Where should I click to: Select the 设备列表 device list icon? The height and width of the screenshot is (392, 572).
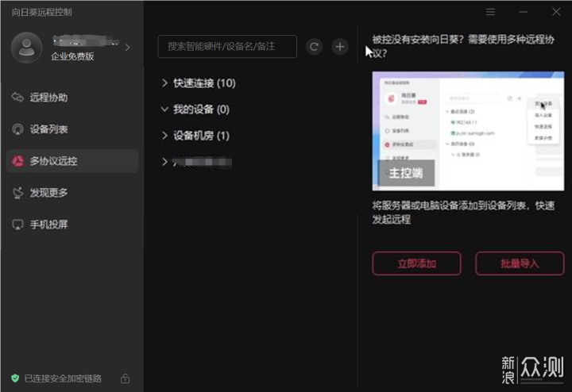(17, 129)
